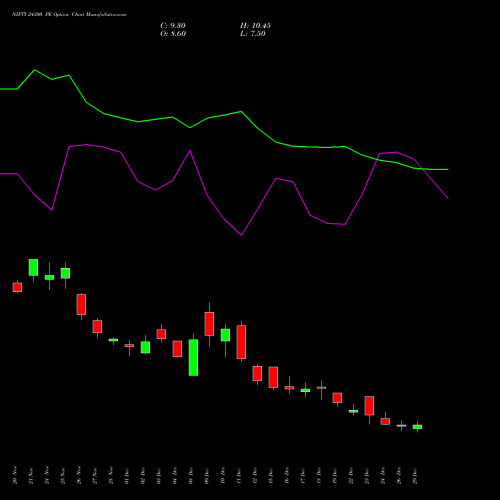This screenshot has width=500, height=500.
Task: Click the 17 Dec date label
Action: coord(303,475)
